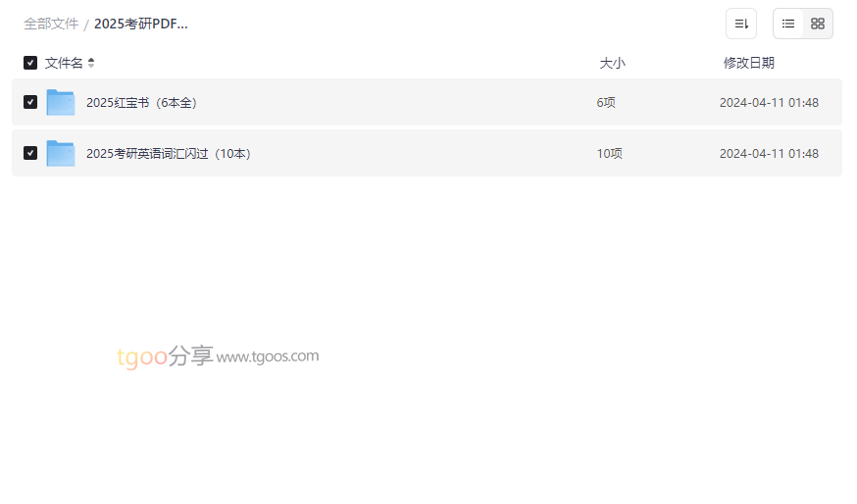Open folder 2025红宝书（6本全）
This screenshot has width=857, height=504.
(141, 102)
